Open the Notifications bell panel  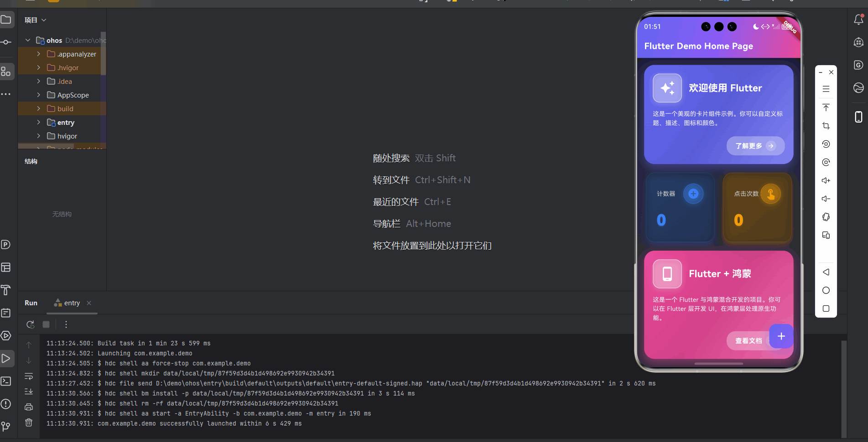(x=858, y=20)
